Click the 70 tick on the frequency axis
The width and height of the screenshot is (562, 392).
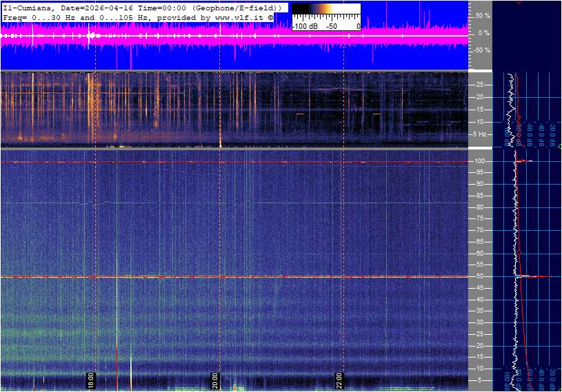coord(479,230)
